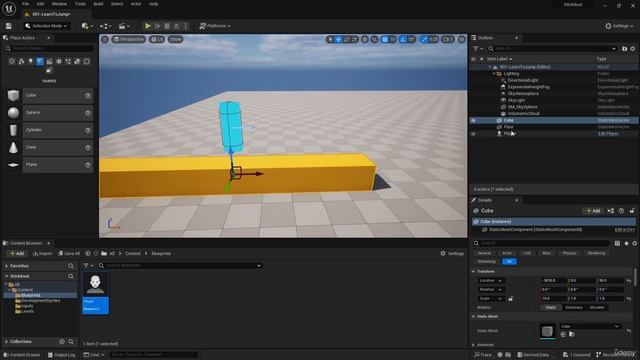
Task: Select the translate gizmo tool in viewport
Action: point(338,39)
